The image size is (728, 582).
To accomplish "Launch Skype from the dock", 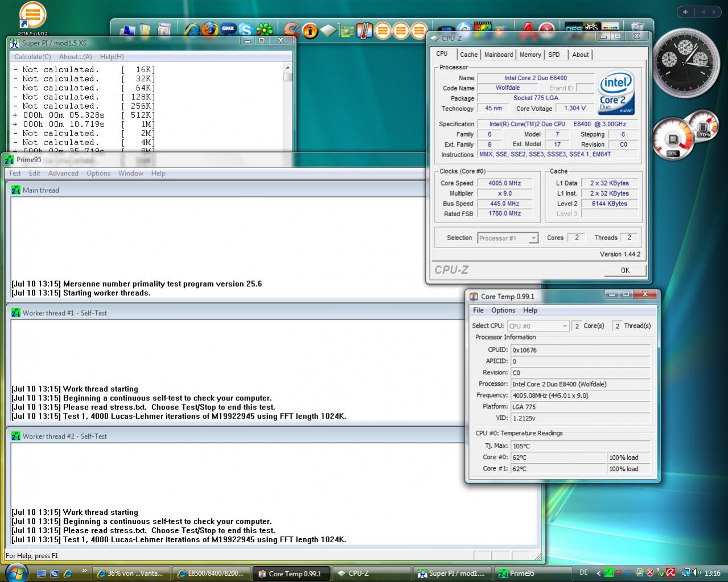I will click(x=246, y=30).
